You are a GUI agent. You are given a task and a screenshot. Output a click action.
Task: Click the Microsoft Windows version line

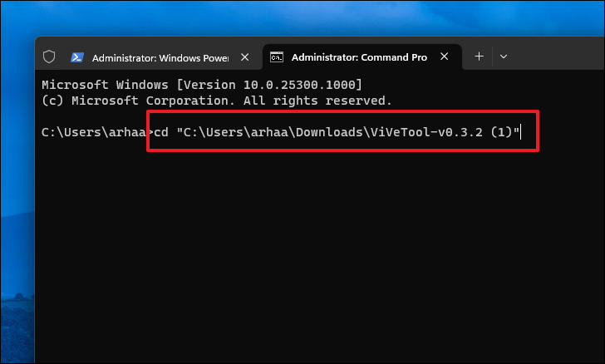(202, 85)
